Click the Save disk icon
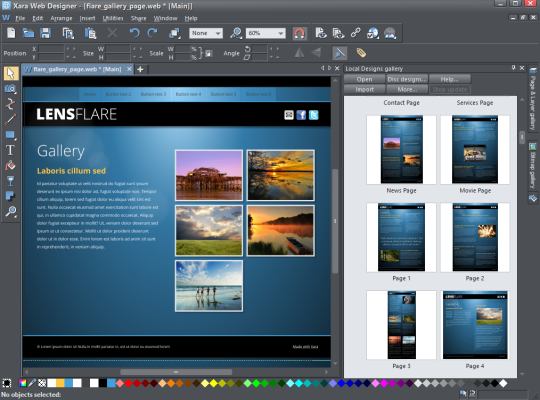The width and height of the screenshot is (540, 400). point(45,33)
